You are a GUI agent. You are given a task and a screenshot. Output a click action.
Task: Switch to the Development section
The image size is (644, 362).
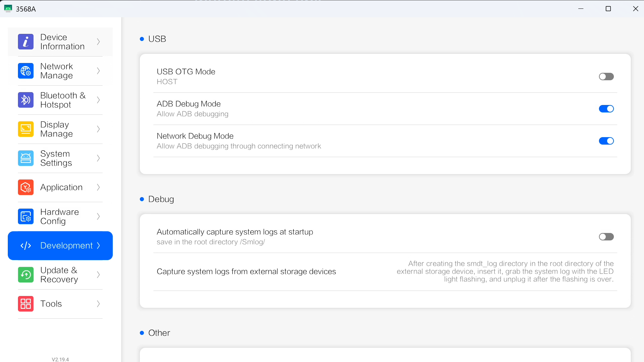tap(60, 246)
